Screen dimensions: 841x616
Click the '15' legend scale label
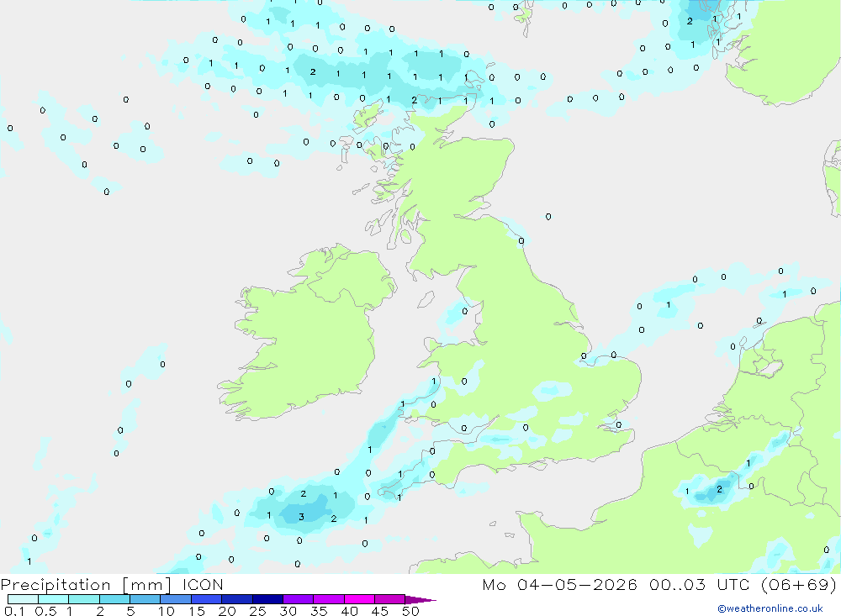(x=196, y=611)
